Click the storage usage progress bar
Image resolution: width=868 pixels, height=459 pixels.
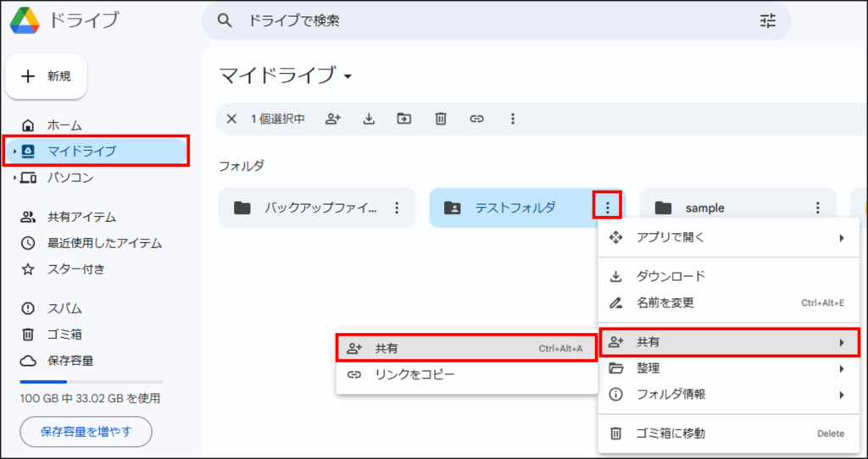(92, 382)
